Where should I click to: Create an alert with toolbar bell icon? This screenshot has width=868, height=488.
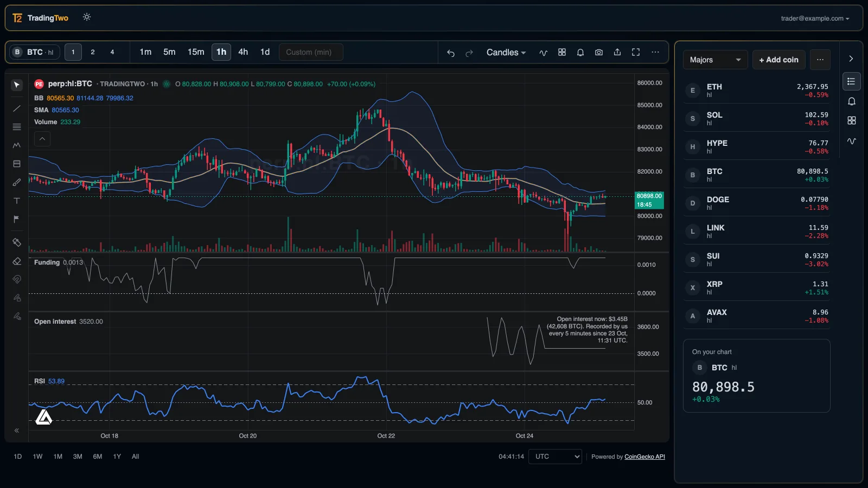[580, 52]
